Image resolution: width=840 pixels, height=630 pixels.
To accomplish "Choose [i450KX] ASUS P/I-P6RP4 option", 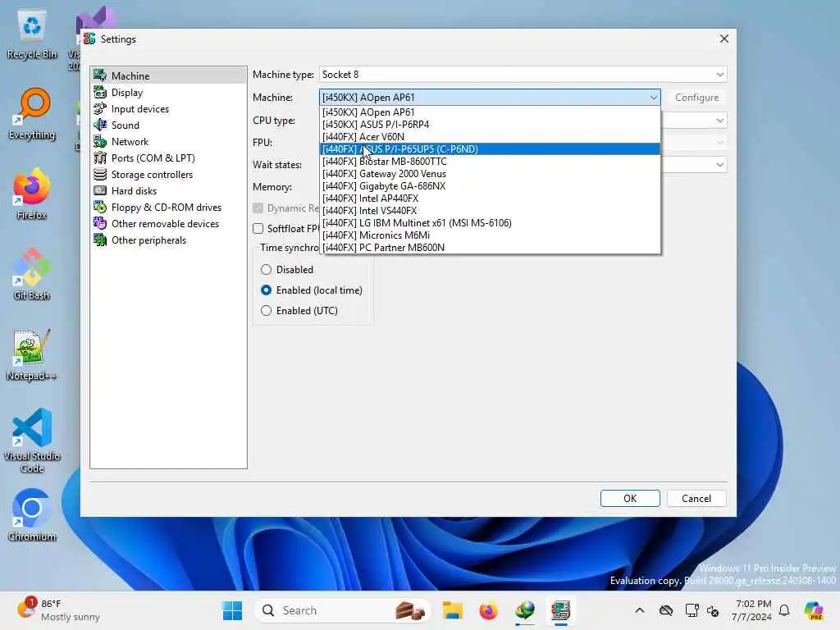I will point(490,125).
